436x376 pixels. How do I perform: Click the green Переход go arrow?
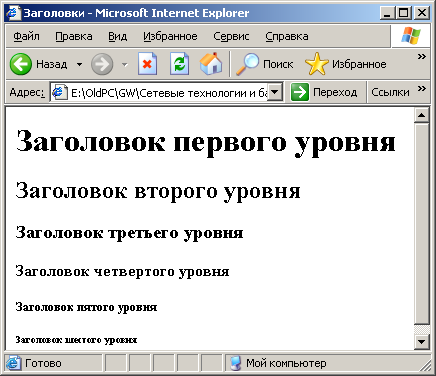tap(300, 92)
